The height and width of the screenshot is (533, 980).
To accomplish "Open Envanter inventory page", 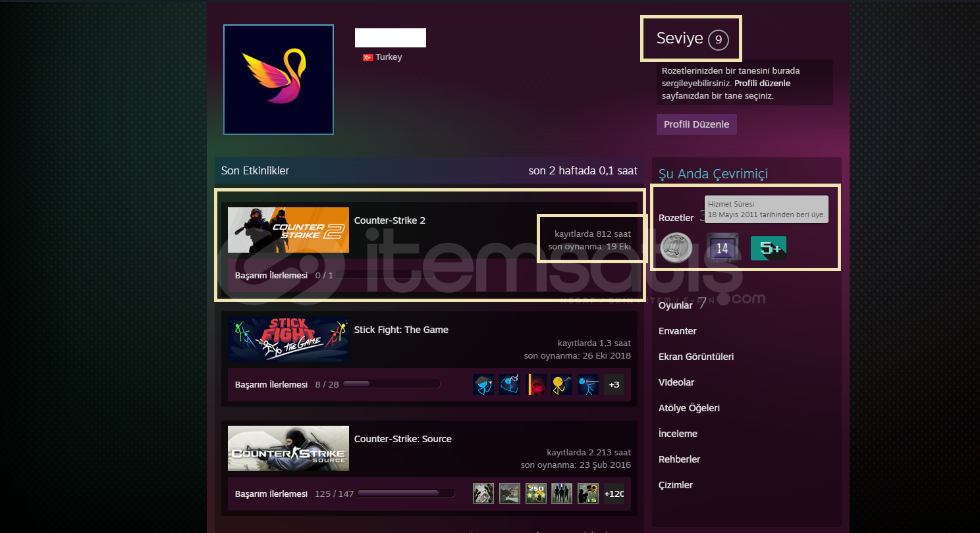I will (x=678, y=331).
